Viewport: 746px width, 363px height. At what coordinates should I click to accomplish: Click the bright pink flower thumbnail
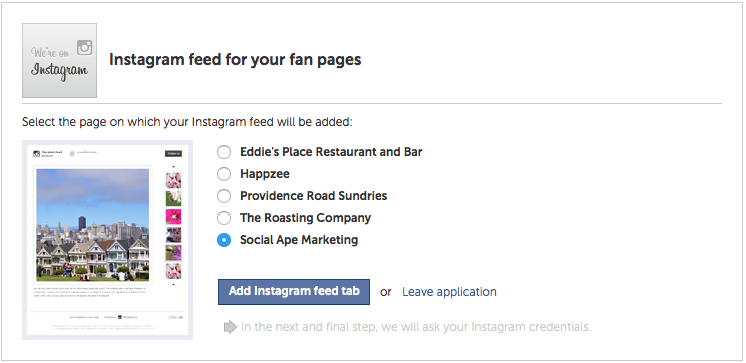[173, 216]
